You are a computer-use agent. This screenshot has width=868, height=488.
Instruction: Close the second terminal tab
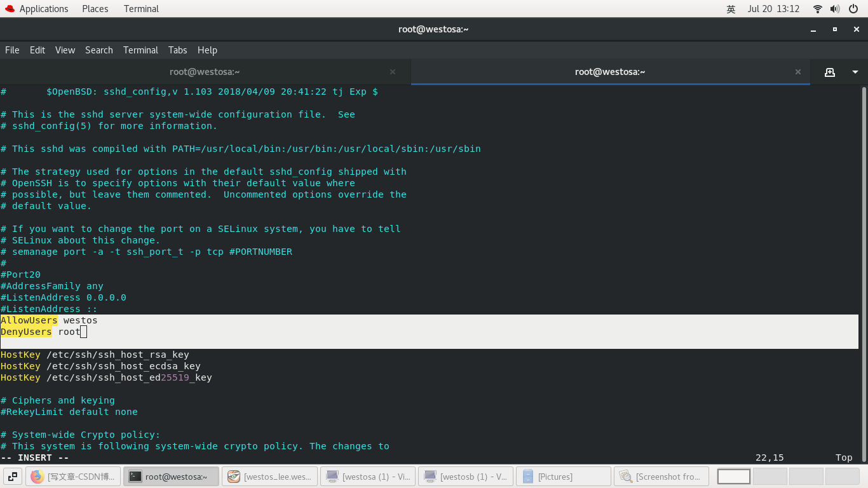tap(798, 72)
